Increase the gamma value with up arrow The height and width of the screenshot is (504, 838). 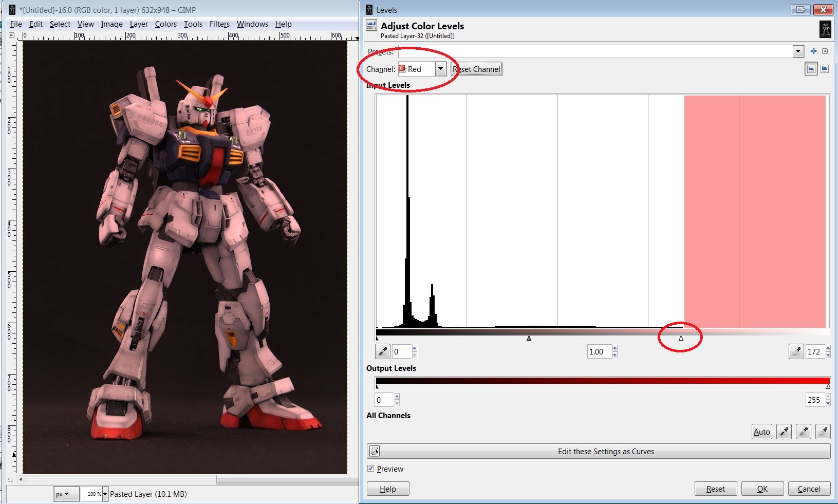pyautogui.click(x=615, y=348)
